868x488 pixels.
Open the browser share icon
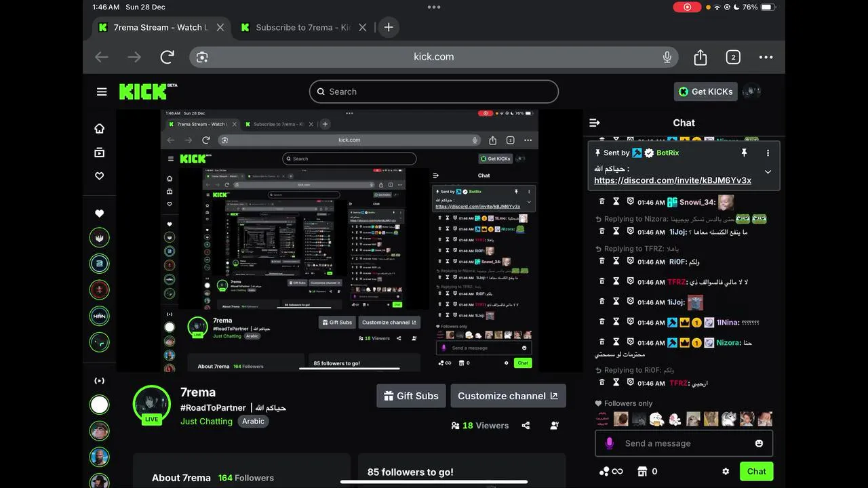[x=701, y=57]
